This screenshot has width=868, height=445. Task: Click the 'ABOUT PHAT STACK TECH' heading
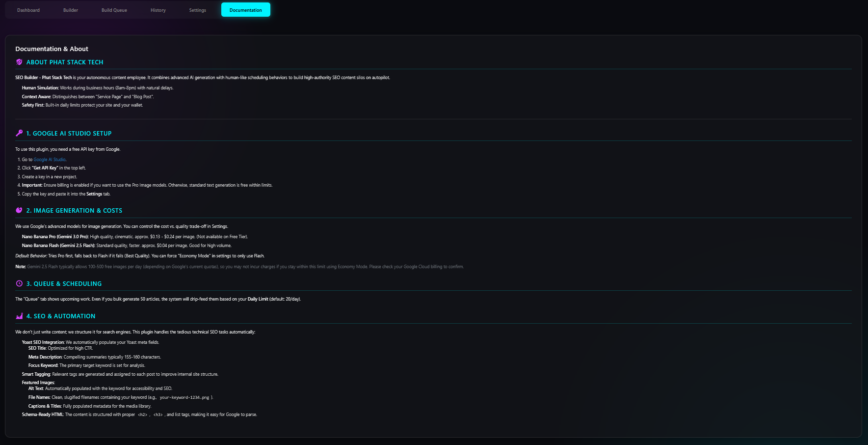point(65,62)
